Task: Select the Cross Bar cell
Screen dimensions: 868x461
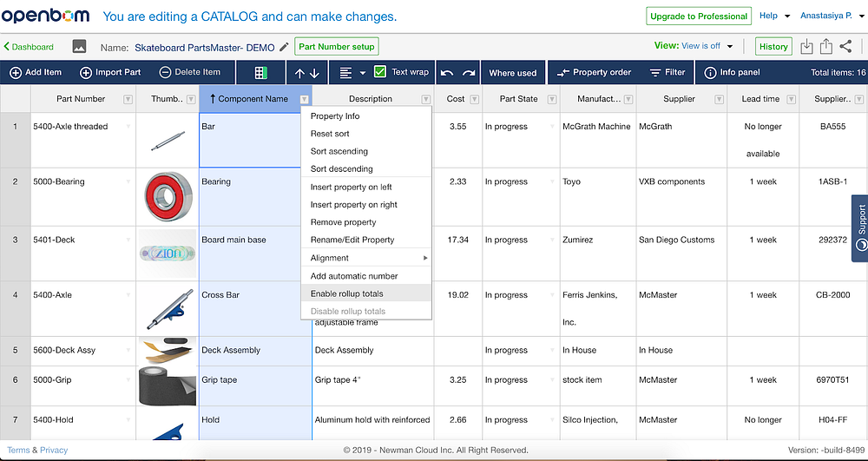Action: point(255,309)
